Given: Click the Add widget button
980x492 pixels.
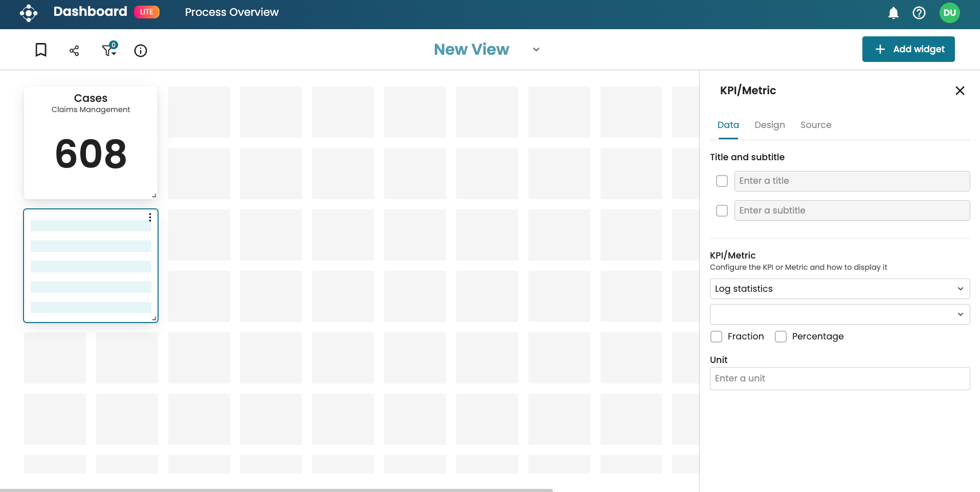Looking at the screenshot, I should 908,49.
